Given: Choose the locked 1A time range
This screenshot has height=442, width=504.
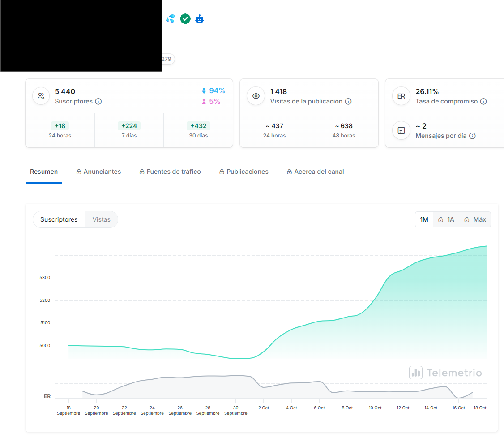Looking at the screenshot, I should [446, 219].
